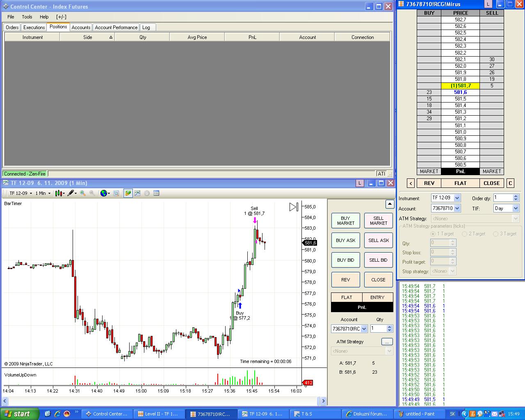Click the ATI status indicator in Control Center
Image resolution: width=525 pixels, height=420 pixels.
coord(382,174)
